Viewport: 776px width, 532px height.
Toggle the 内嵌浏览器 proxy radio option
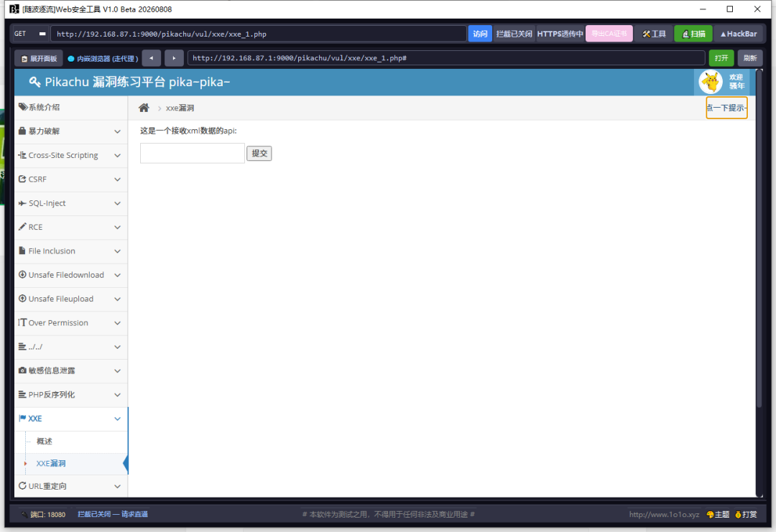click(x=103, y=58)
